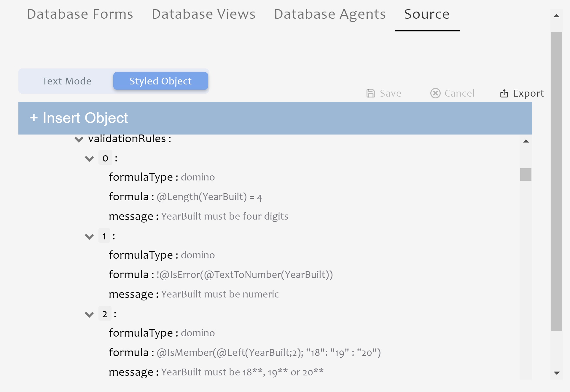The width and height of the screenshot is (570, 392).
Task: Select the Styled Object mode
Action: point(161,81)
